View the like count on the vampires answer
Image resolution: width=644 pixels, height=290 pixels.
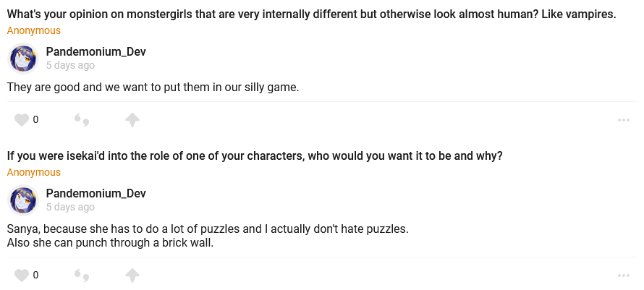pyautogui.click(x=35, y=119)
